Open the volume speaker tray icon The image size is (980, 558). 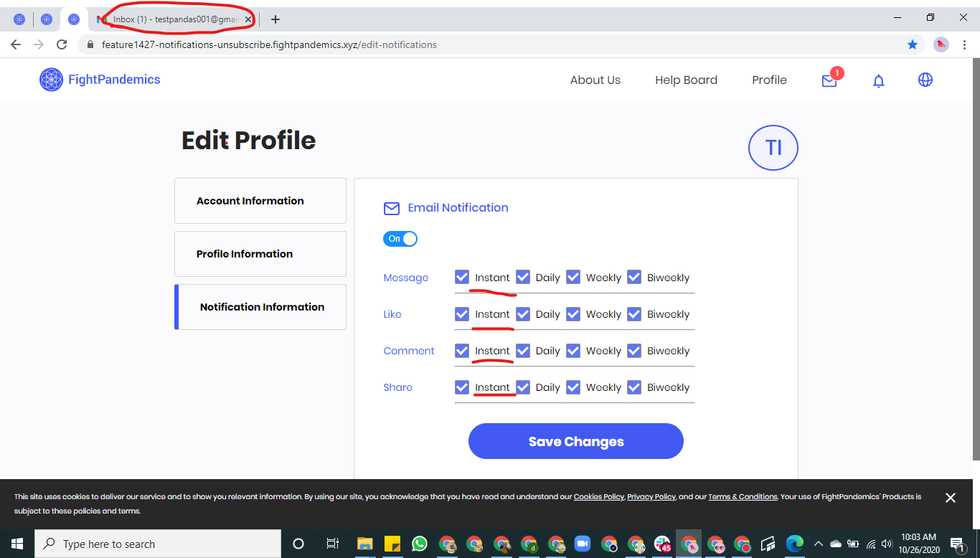[887, 544]
